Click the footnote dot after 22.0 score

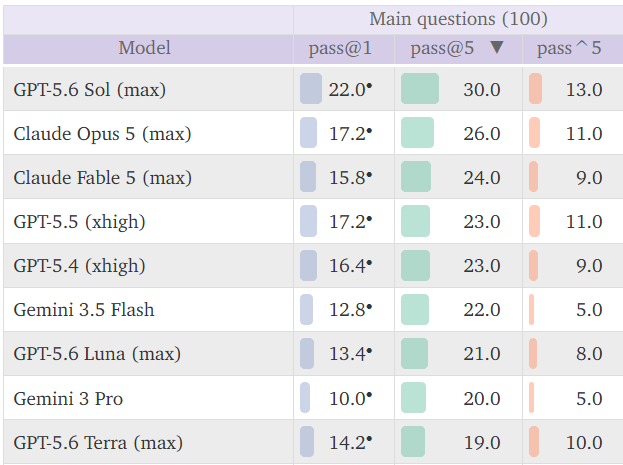pos(369,85)
